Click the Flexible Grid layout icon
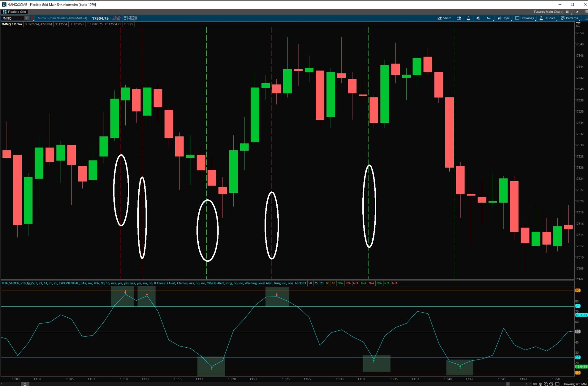The height and width of the screenshot is (386, 588). [4, 12]
